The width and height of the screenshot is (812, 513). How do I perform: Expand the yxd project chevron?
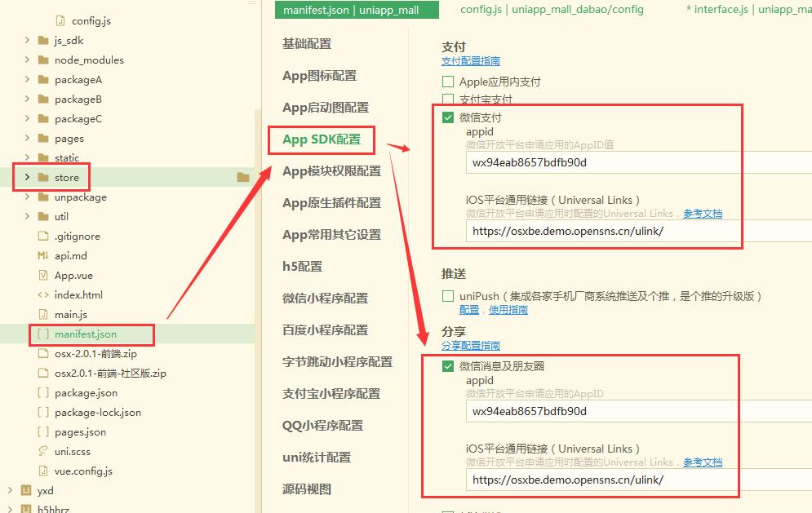click(x=10, y=490)
